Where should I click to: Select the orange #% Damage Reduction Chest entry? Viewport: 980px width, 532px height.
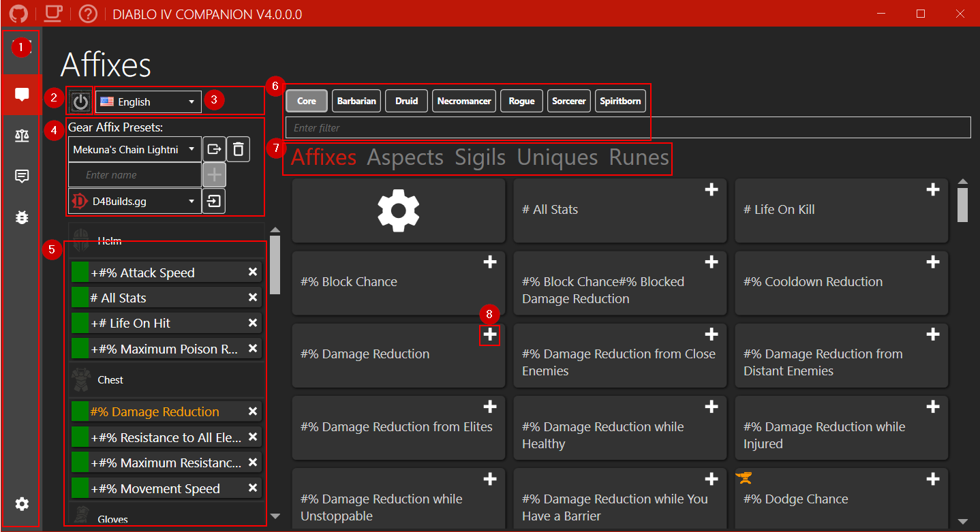166,411
